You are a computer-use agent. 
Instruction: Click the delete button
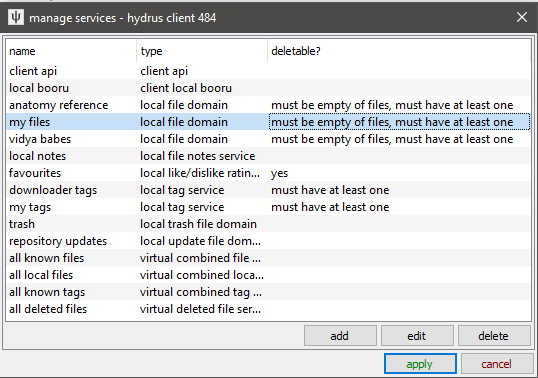click(x=494, y=335)
